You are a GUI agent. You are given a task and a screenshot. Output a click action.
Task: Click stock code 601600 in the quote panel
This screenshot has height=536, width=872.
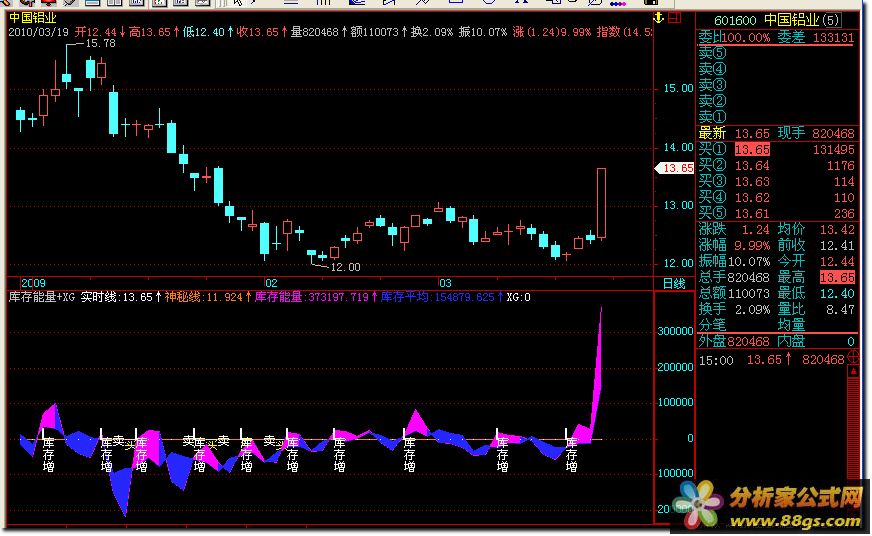(735, 21)
